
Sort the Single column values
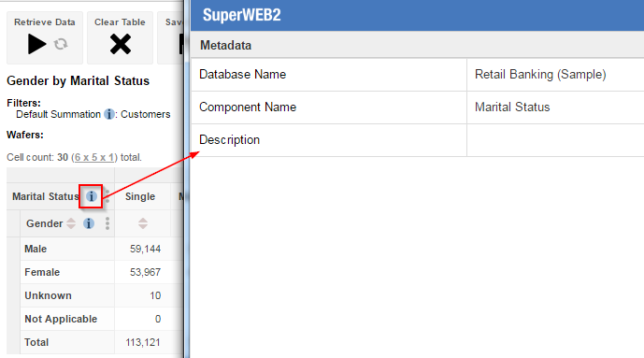pos(142,223)
